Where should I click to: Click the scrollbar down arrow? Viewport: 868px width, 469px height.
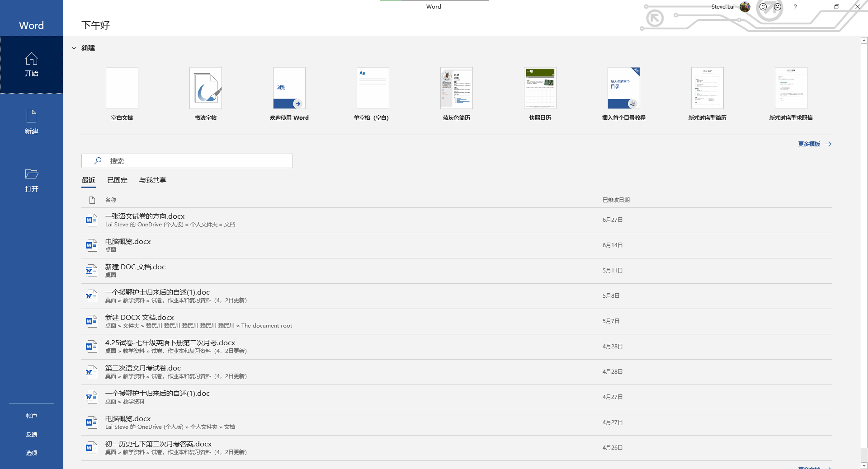pyautogui.click(x=864, y=465)
